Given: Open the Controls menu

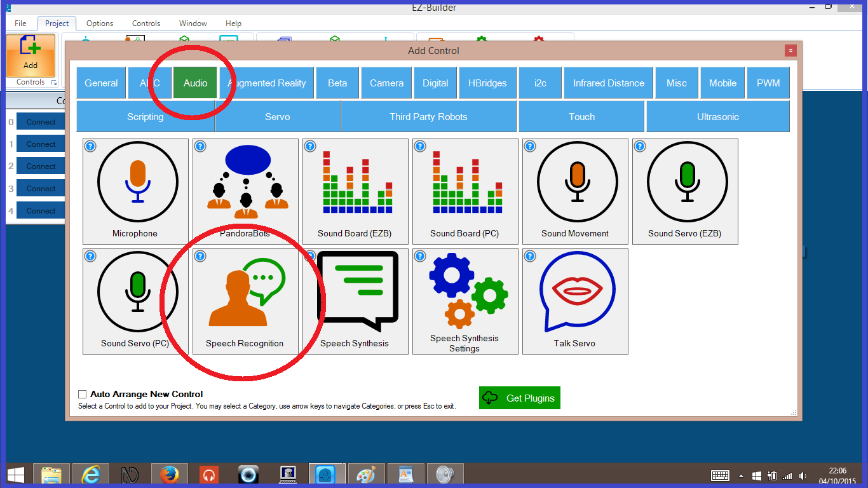Looking at the screenshot, I should pos(146,24).
